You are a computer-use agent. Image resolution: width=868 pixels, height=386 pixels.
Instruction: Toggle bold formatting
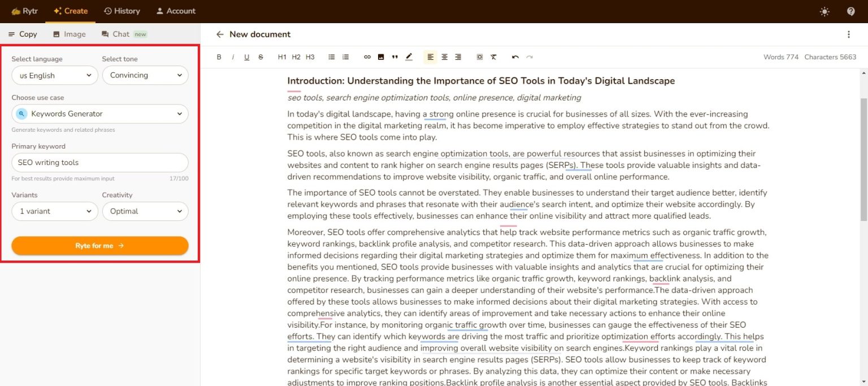(x=219, y=57)
